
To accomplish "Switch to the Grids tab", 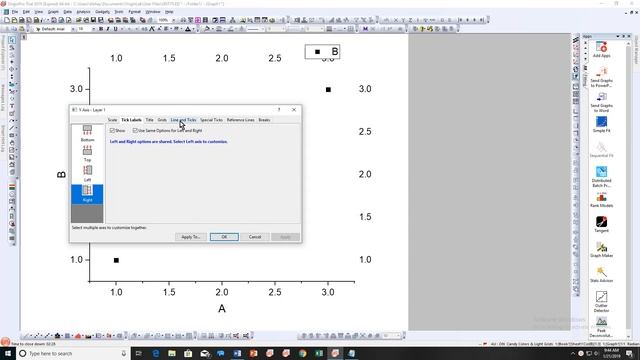I will (x=162, y=120).
